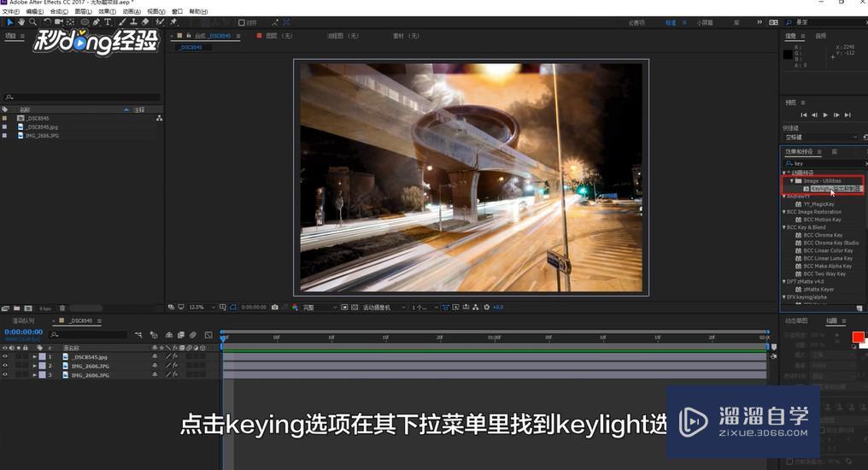Select the Horizontal Type tool
Image resolution: width=868 pixels, height=470 pixels.
pyautogui.click(x=108, y=22)
